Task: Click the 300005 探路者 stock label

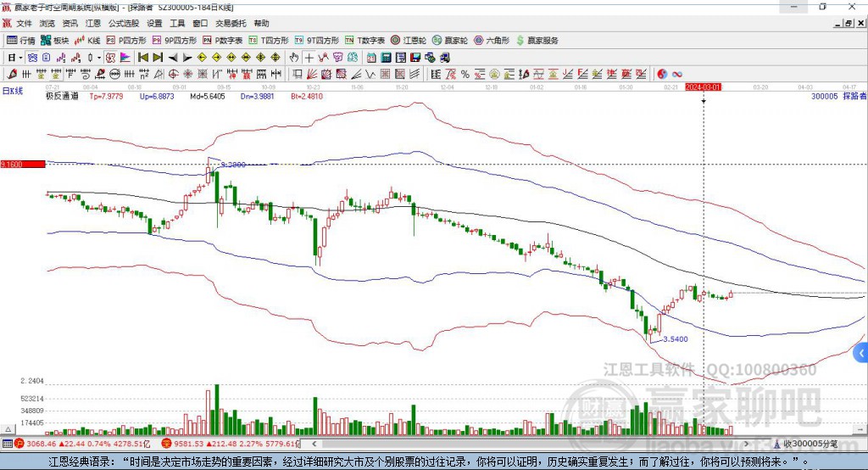Action: click(x=838, y=97)
